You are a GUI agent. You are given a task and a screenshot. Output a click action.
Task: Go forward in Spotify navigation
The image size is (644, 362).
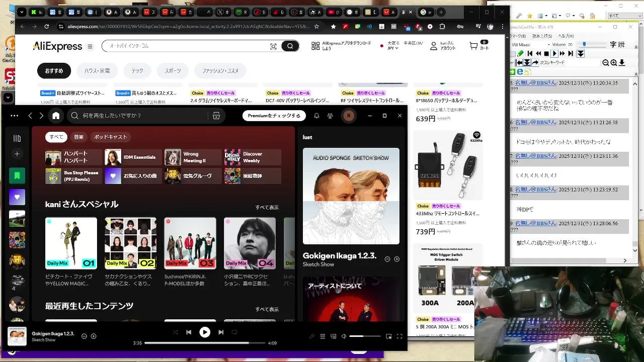pos(42,116)
